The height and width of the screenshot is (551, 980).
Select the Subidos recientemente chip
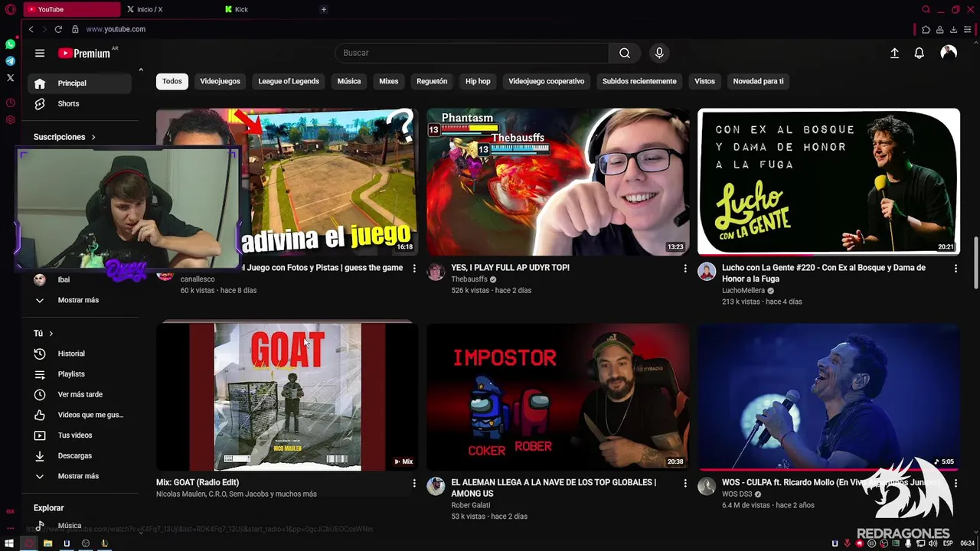click(x=639, y=81)
